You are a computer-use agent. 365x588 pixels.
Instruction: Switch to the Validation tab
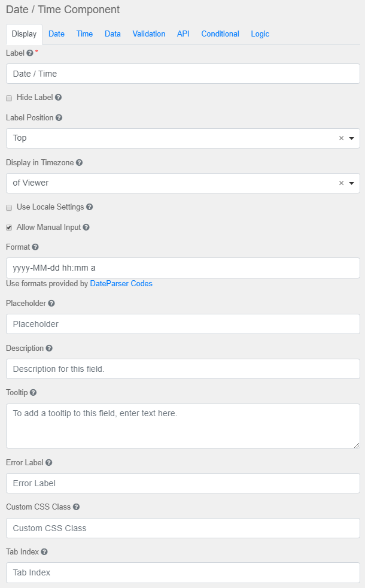(148, 34)
